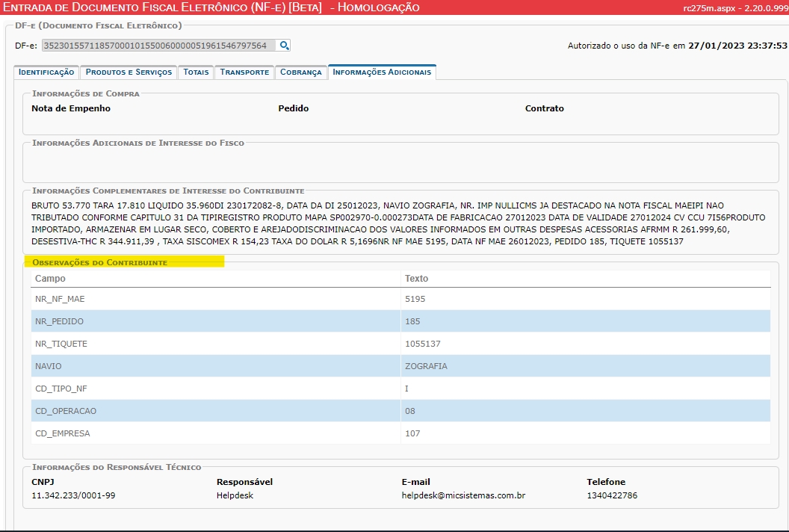Click the I value in CD_TIPO_NF row

click(x=406, y=389)
